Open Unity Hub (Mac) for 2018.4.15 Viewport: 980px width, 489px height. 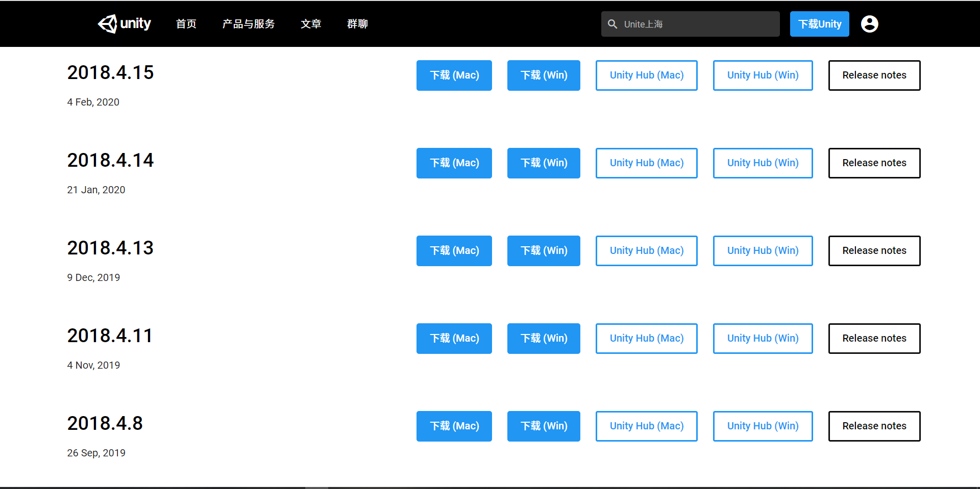[647, 75]
